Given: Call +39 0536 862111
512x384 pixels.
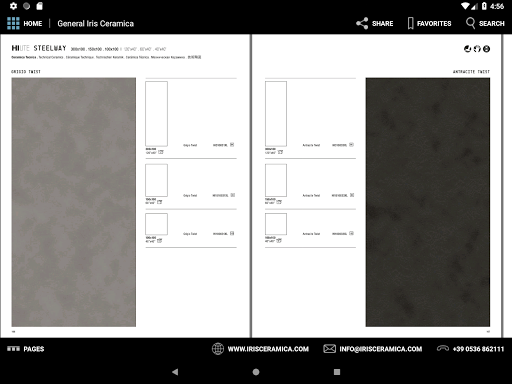Looking at the screenshot, I should point(478,349).
